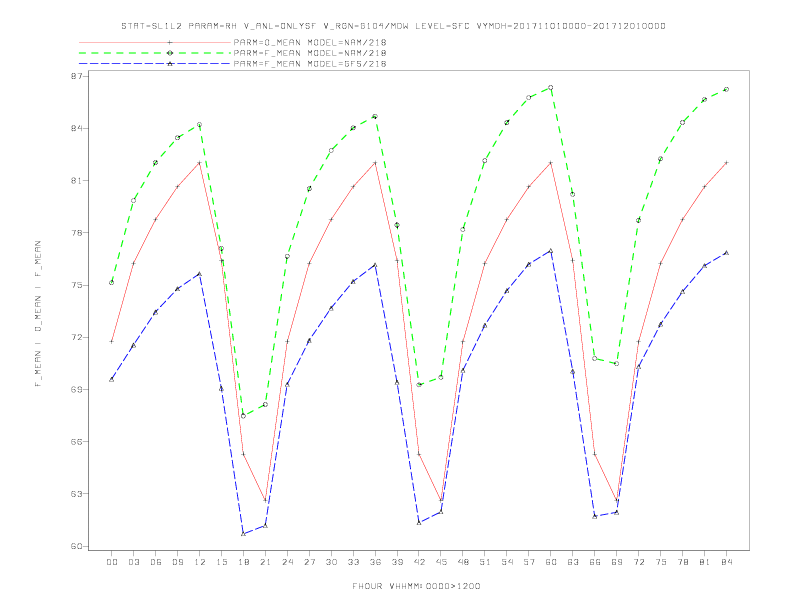Click x-axis forecast hour label 36
Viewport: 792px width, 612px height.
coord(375,562)
